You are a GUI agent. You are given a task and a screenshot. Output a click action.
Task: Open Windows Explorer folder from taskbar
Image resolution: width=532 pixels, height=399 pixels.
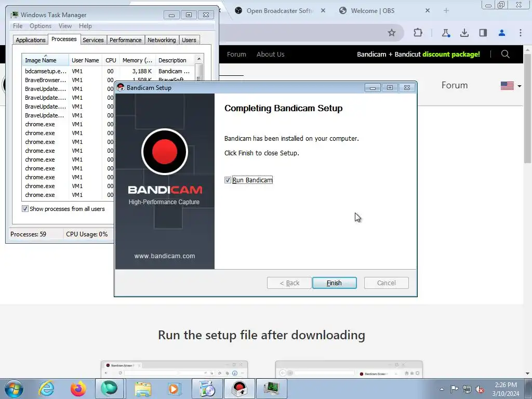click(143, 389)
